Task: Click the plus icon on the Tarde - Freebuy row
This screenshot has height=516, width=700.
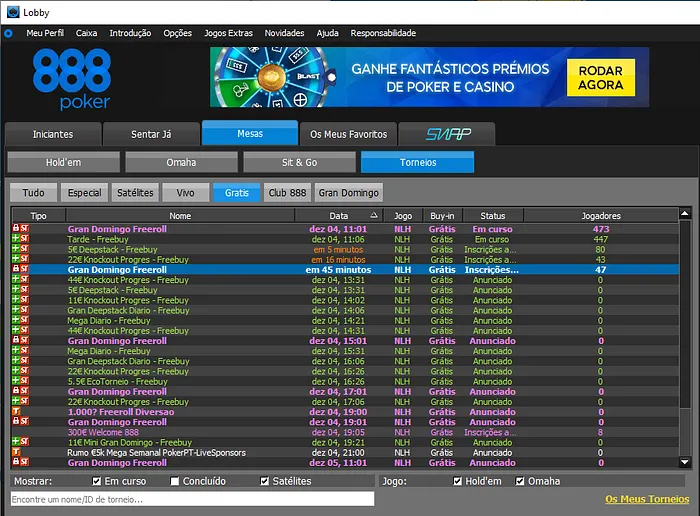Action: pos(16,238)
